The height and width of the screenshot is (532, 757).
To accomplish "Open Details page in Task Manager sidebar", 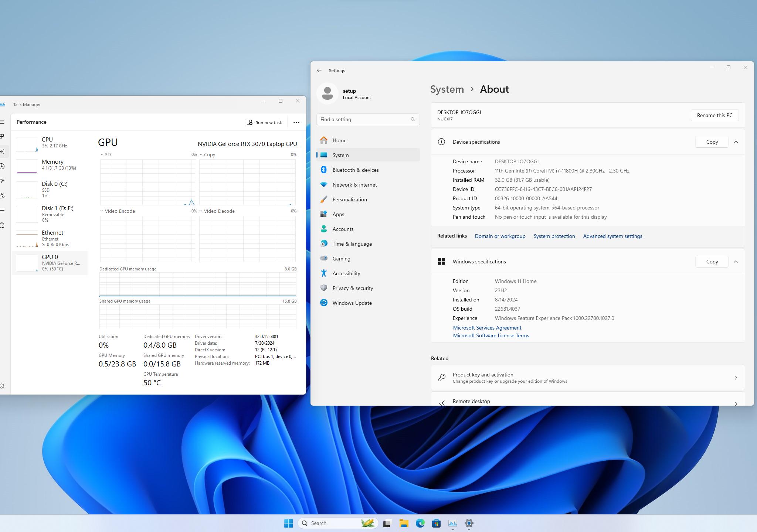I will point(2,211).
